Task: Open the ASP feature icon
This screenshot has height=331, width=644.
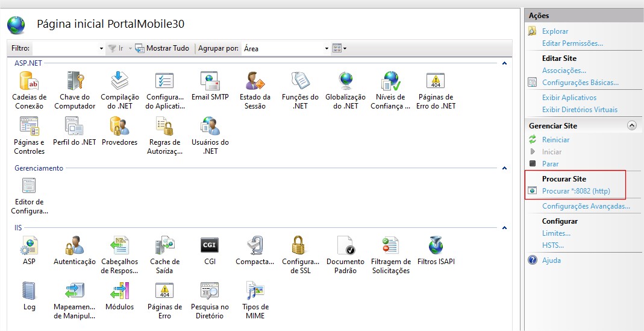Action: tap(29, 251)
